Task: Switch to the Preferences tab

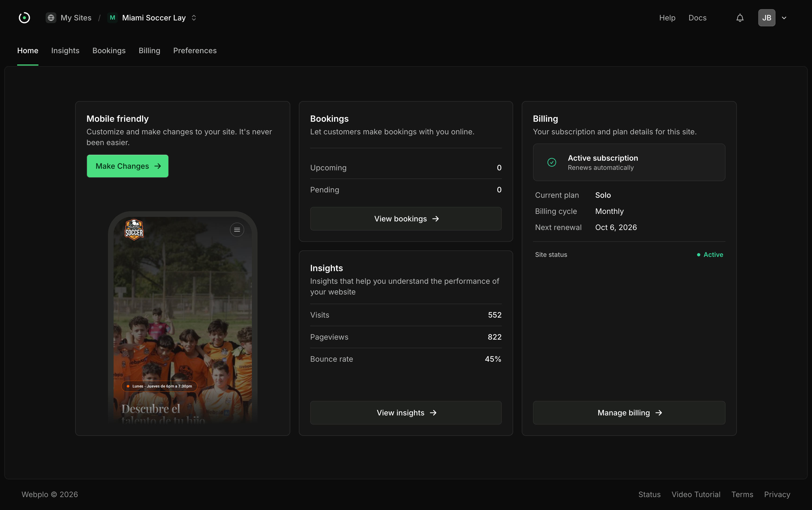Action: pyautogui.click(x=195, y=51)
